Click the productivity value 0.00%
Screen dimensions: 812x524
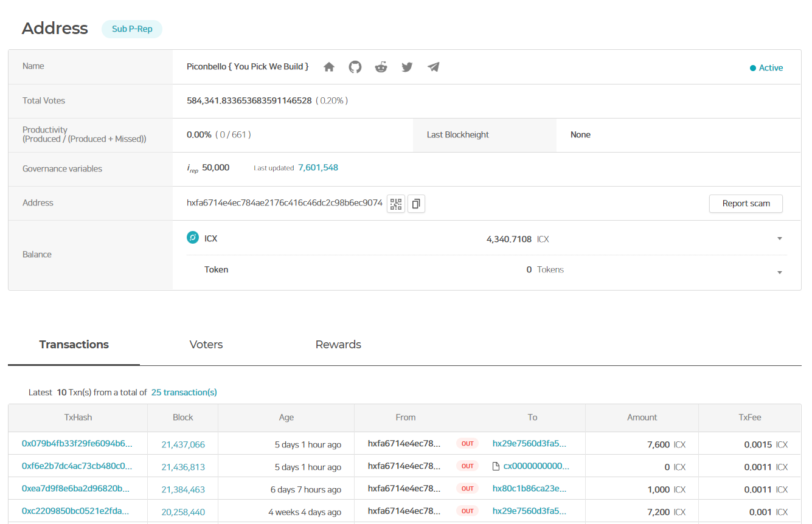pos(199,134)
